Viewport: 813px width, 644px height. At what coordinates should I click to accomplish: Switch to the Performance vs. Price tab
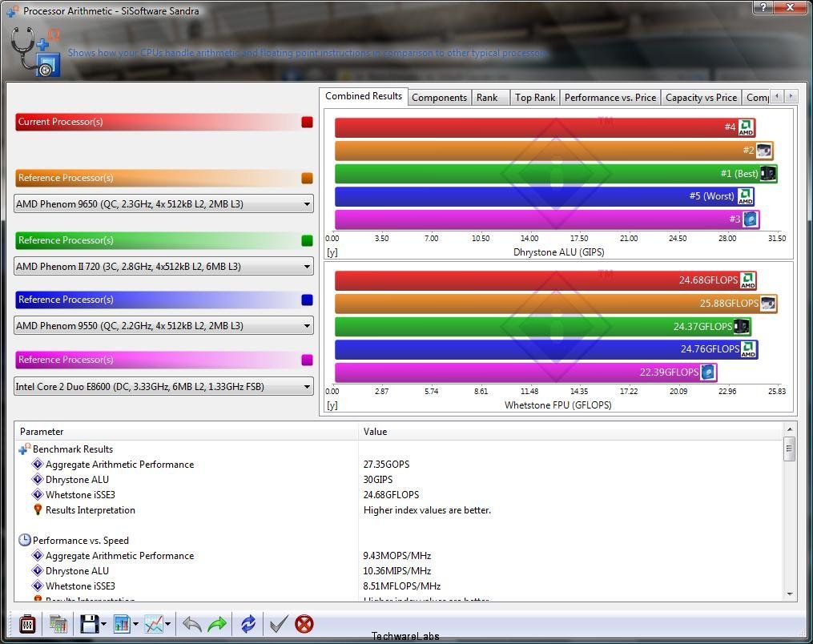click(x=610, y=98)
